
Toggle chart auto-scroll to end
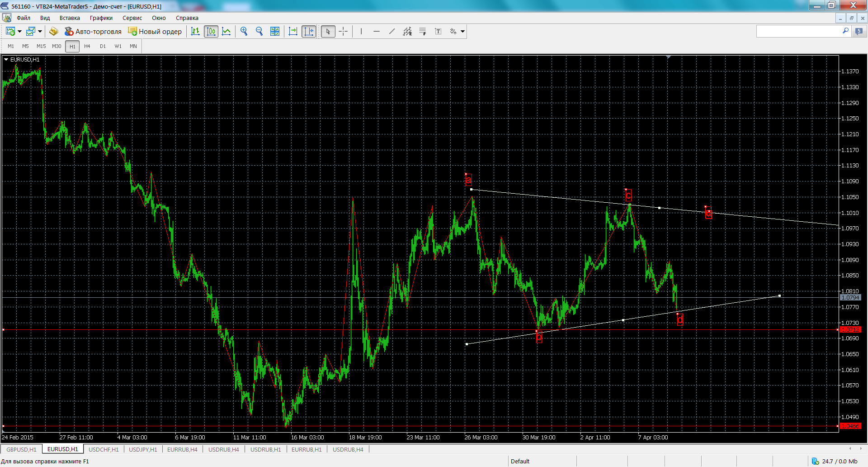pyautogui.click(x=293, y=31)
